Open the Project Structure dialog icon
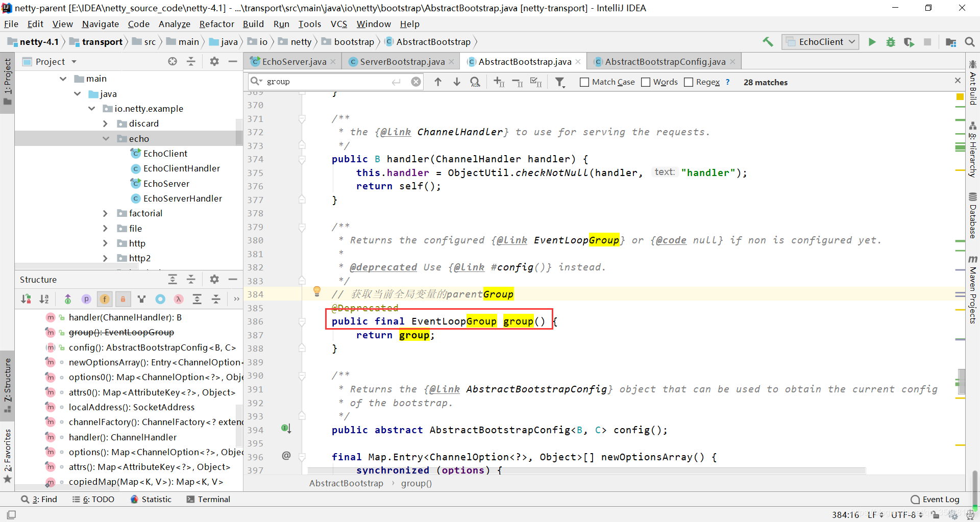The image size is (980, 522). coord(951,42)
